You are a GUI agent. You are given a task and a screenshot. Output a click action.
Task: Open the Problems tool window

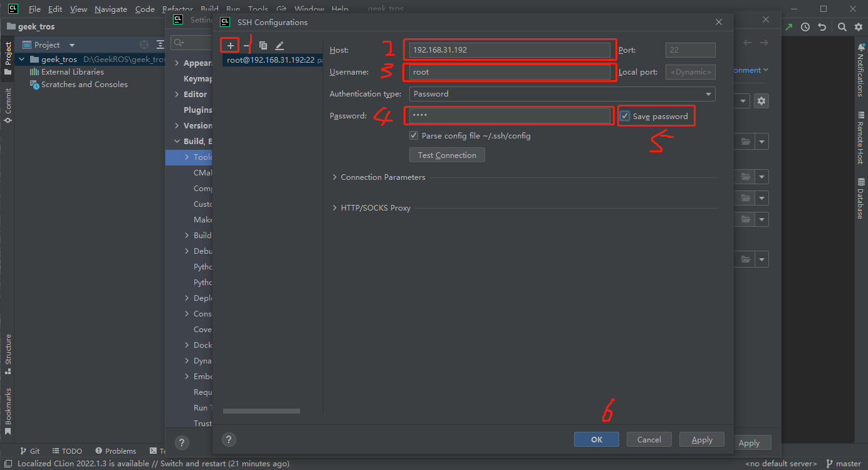tap(116, 451)
